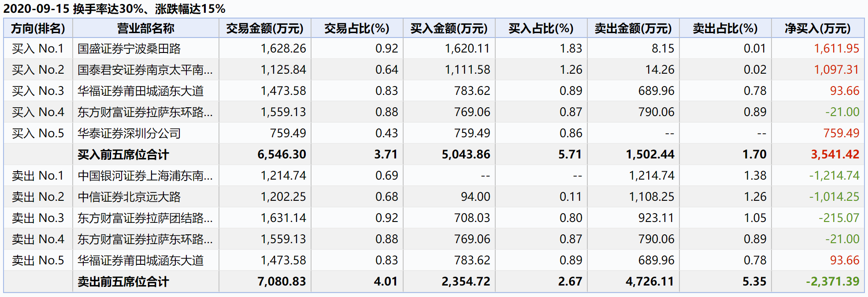
Task: Select the 卖出 No.3 rank cell
Action: pyautogui.click(x=38, y=218)
